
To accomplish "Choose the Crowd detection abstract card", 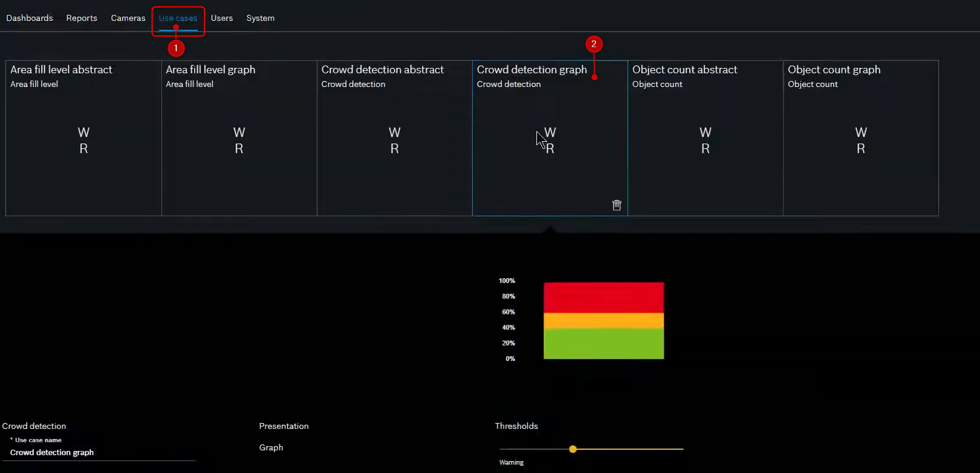I will (394, 138).
